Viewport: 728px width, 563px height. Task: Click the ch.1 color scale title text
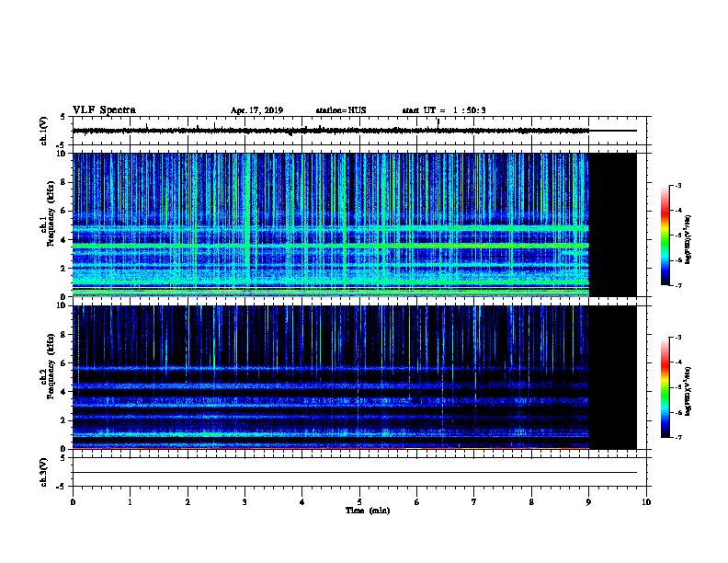coord(688,239)
